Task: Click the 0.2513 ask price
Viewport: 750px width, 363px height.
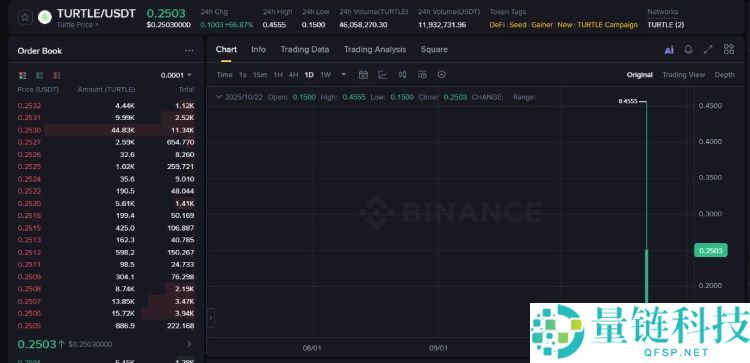Action: 29,240
